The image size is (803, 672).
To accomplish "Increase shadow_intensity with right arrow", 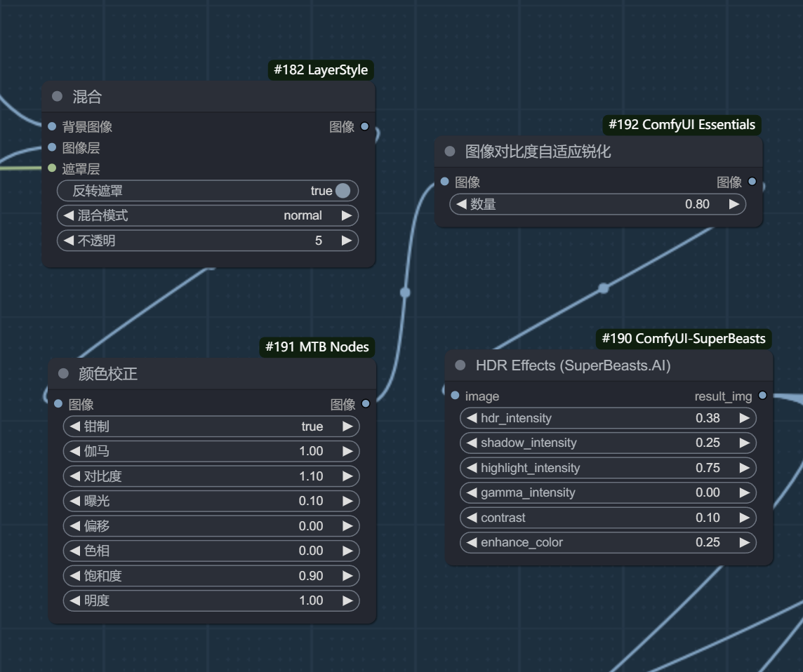I will click(x=745, y=443).
